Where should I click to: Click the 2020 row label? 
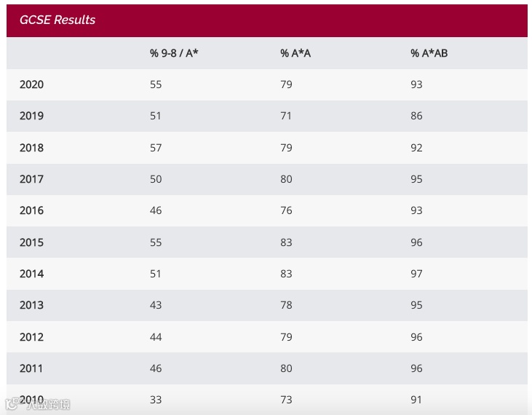[31, 84]
